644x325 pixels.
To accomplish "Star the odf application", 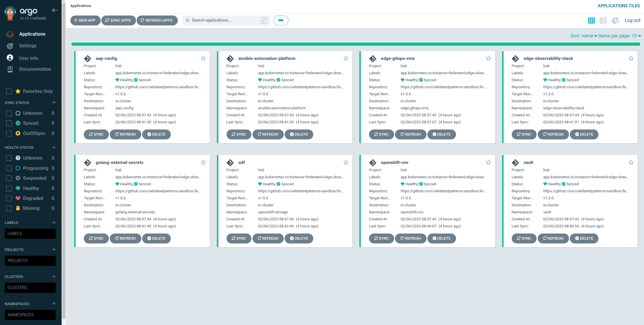I will tap(346, 162).
